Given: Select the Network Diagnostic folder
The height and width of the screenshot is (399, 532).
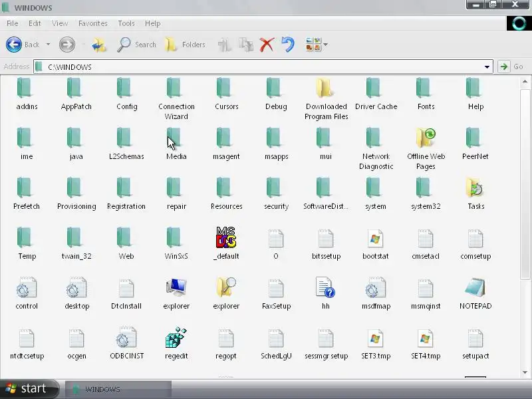Looking at the screenshot, I should coord(374,138).
